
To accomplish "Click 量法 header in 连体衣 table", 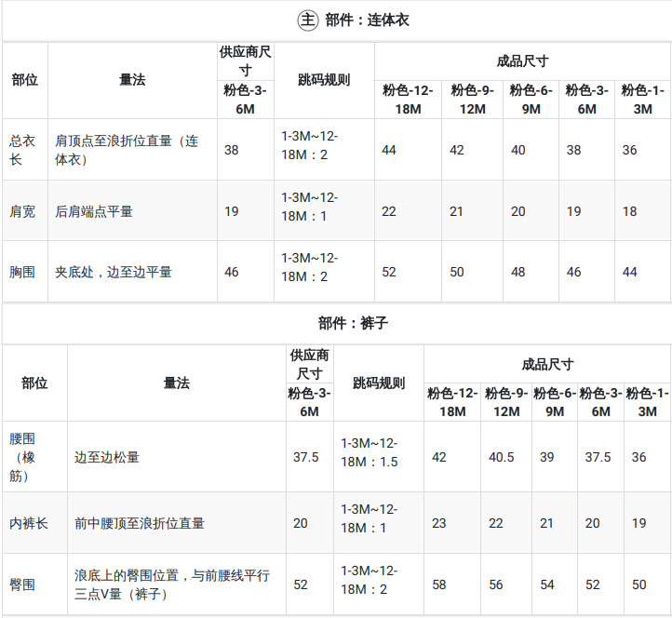I will 132,80.
